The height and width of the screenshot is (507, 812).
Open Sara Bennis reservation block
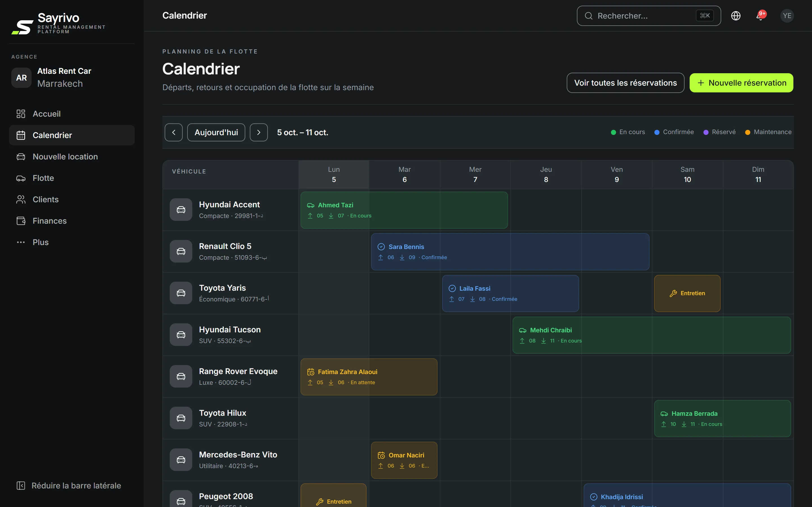510,252
